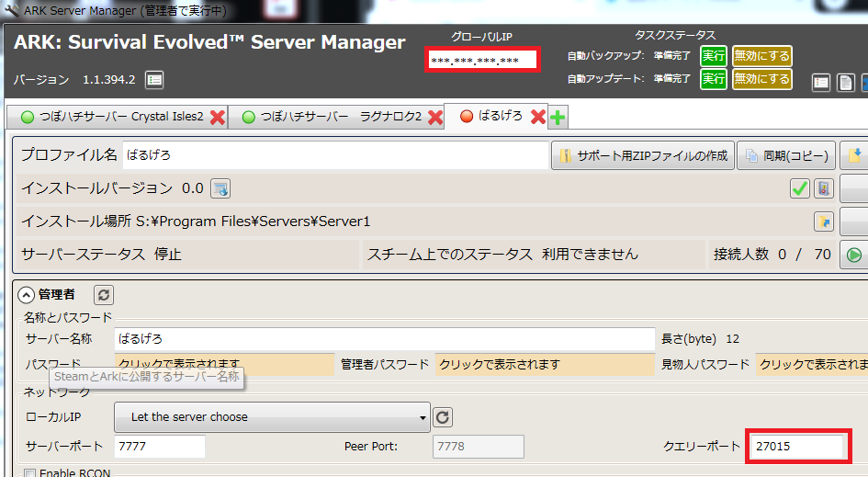Click the query port field 27015
The height and width of the screenshot is (477, 868).
(797, 447)
